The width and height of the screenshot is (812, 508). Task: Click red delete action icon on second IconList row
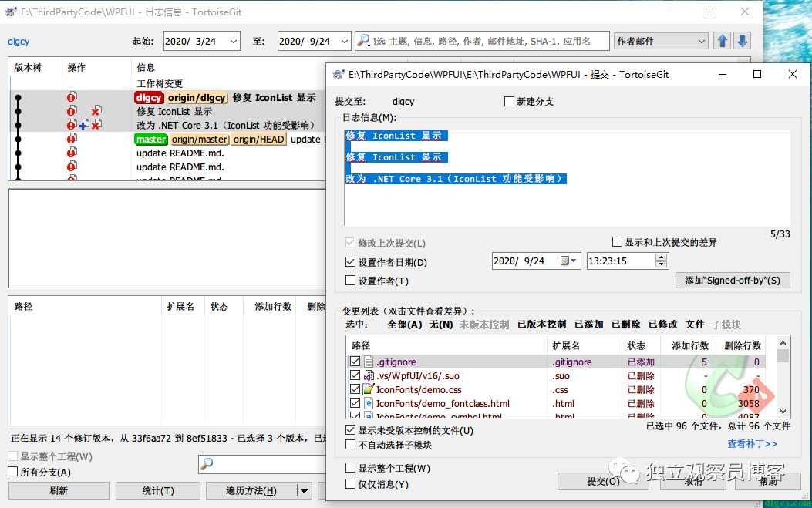(x=96, y=111)
